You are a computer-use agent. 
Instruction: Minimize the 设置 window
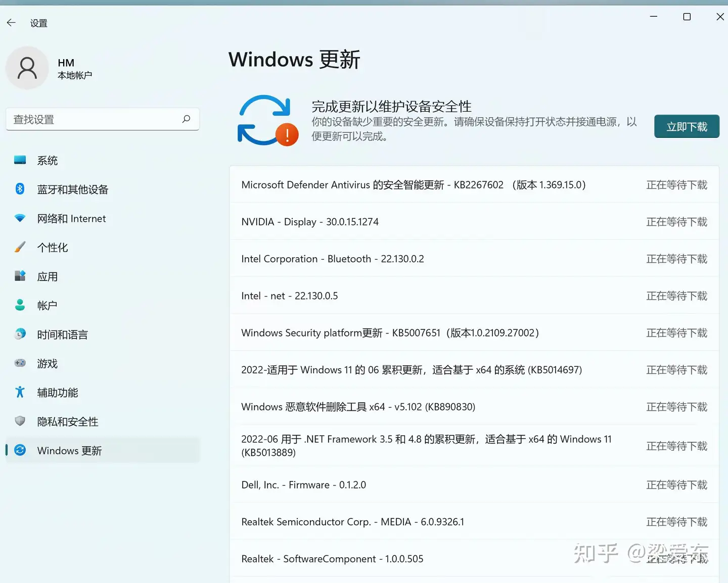(x=653, y=17)
